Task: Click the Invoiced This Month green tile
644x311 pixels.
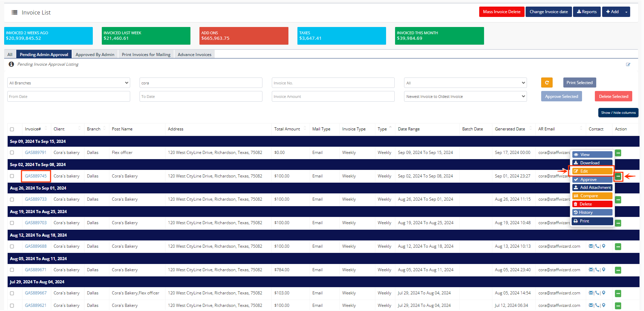Action: point(439,36)
